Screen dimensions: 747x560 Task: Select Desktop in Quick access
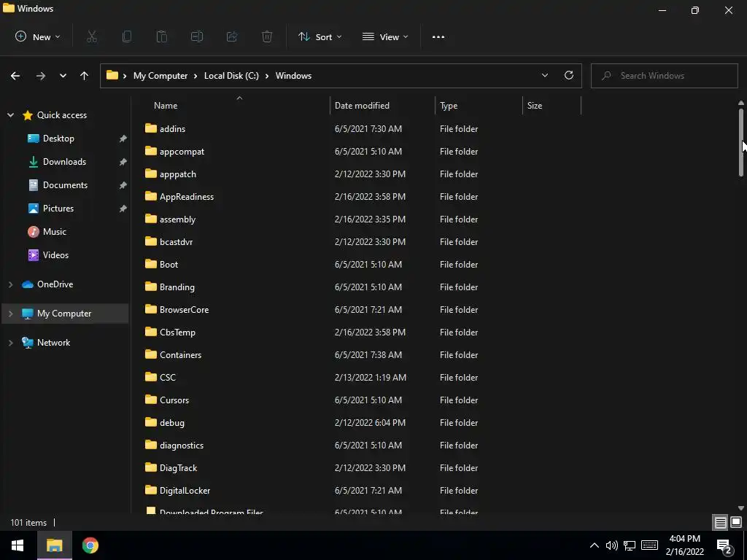(x=58, y=139)
